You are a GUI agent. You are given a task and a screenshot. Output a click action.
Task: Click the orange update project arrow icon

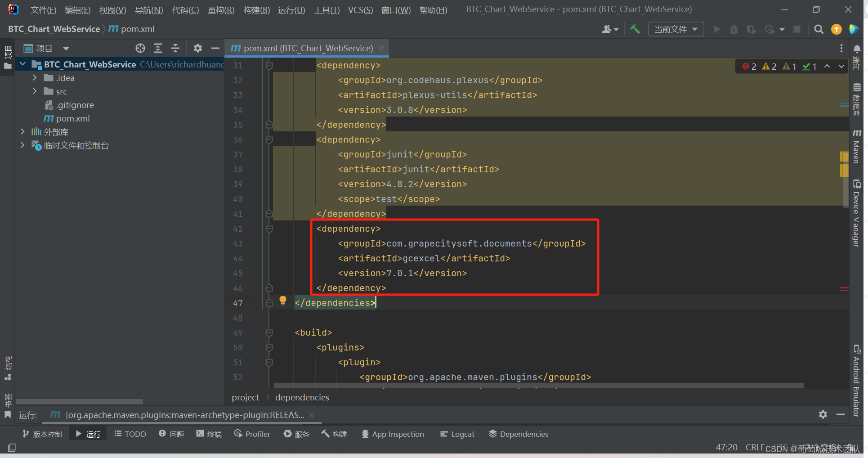click(x=837, y=29)
